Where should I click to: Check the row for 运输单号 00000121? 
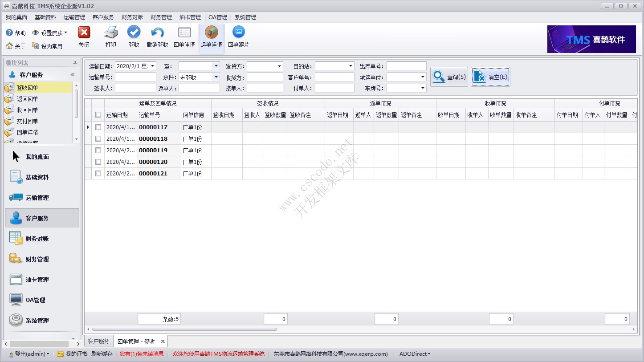point(98,174)
